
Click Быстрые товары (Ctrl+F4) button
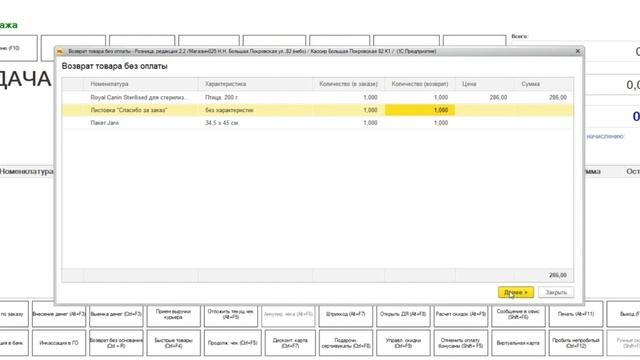pos(173,343)
